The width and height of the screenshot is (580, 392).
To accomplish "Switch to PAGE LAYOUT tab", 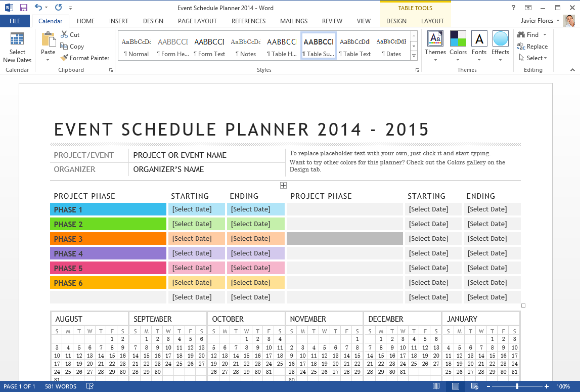I will coord(197,21).
